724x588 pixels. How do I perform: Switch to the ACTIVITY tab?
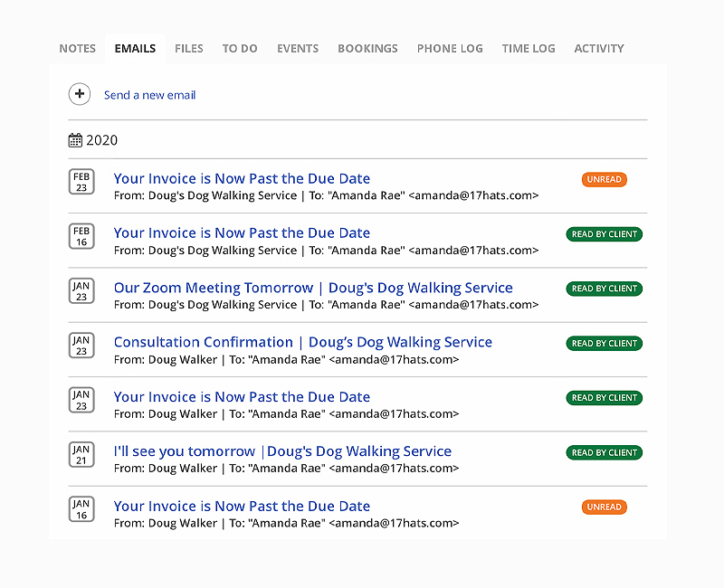598,48
